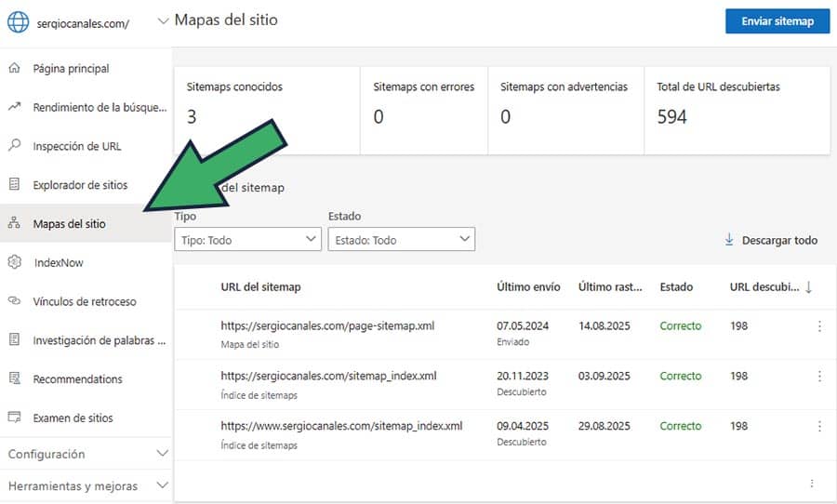The image size is (837, 504).
Task: Click the magnifier icon for Inspección de URL
Action: pyautogui.click(x=14, y=145)
